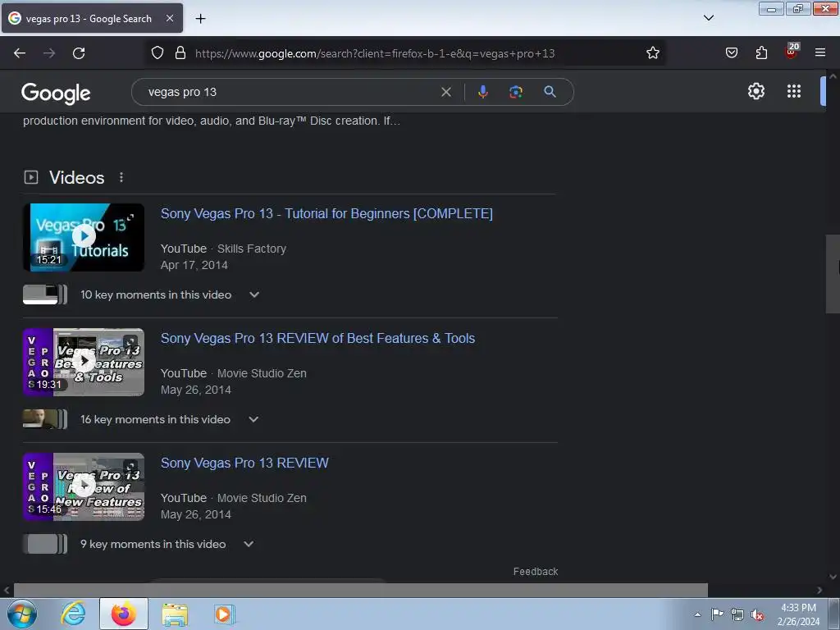Click Apr 17, 2014 date text
840x630 pixels.
(x=194, y=265)
